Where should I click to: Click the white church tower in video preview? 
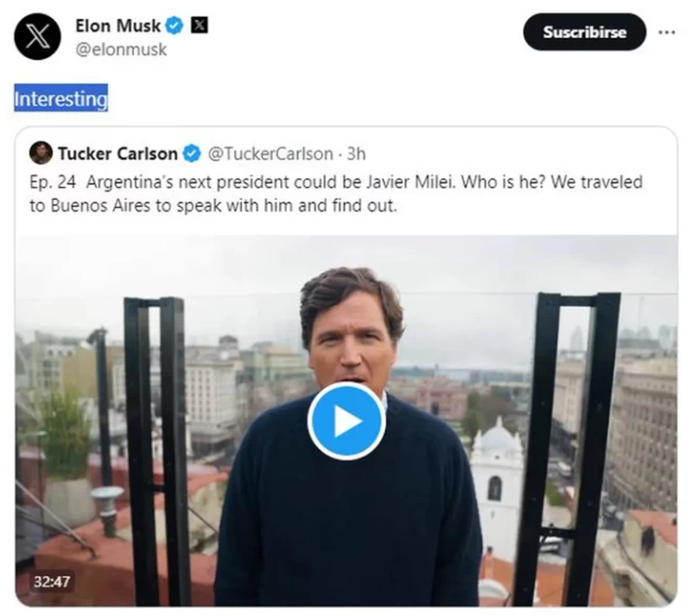496,481
